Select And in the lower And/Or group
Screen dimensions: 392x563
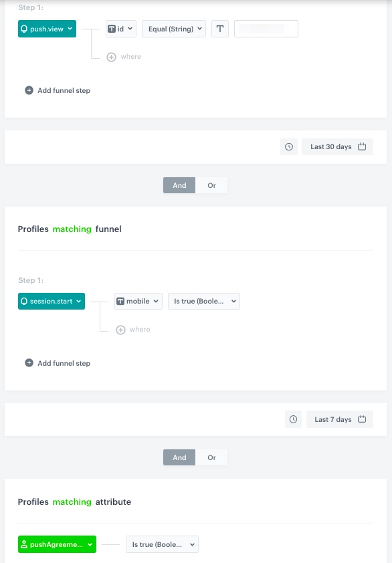(179, 457)
